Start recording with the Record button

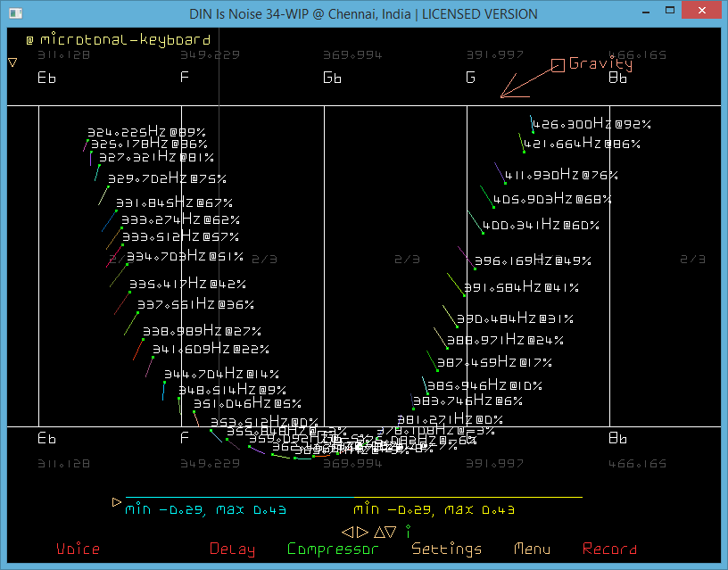point(609,549)
